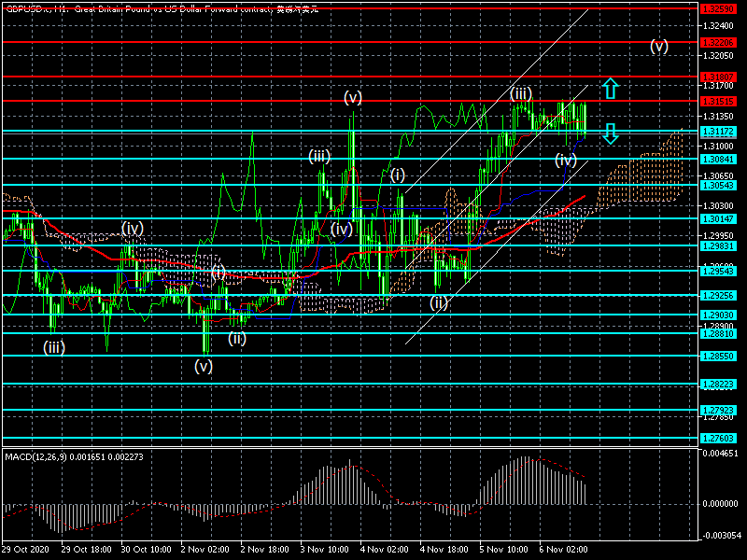Click the red price label 1.32206

click(718, 43)
